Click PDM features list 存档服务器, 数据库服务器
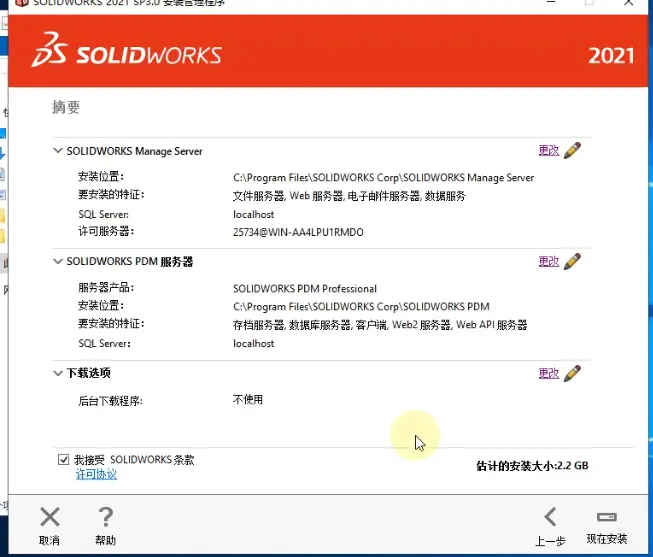The width and height of the screenshot is (653, 557). coord(380,325)
